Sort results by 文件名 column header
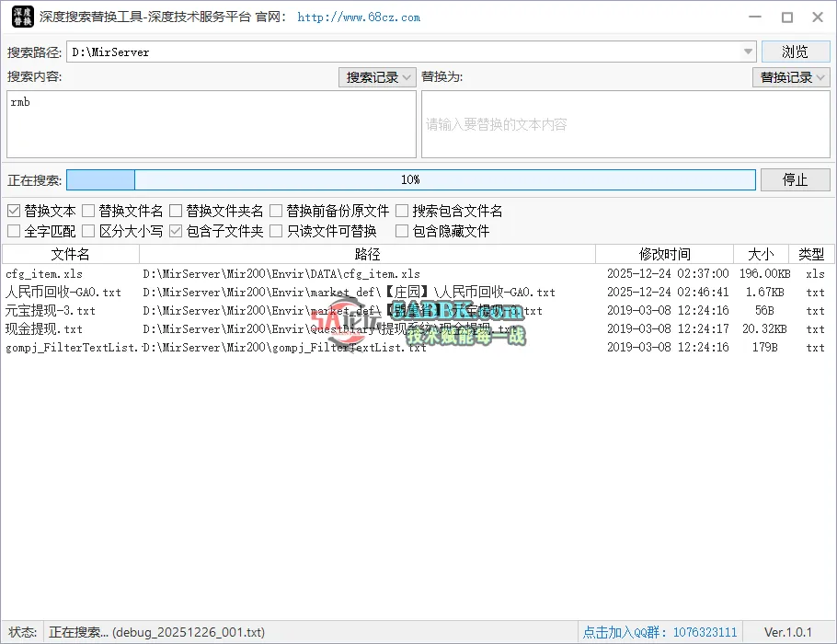 (71, 254)
